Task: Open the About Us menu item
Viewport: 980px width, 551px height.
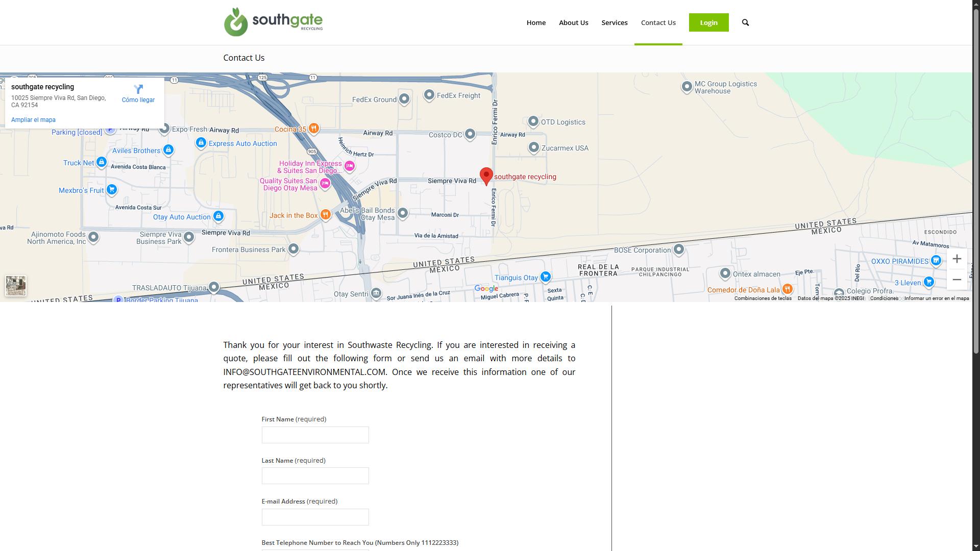Action: point(573,22)
